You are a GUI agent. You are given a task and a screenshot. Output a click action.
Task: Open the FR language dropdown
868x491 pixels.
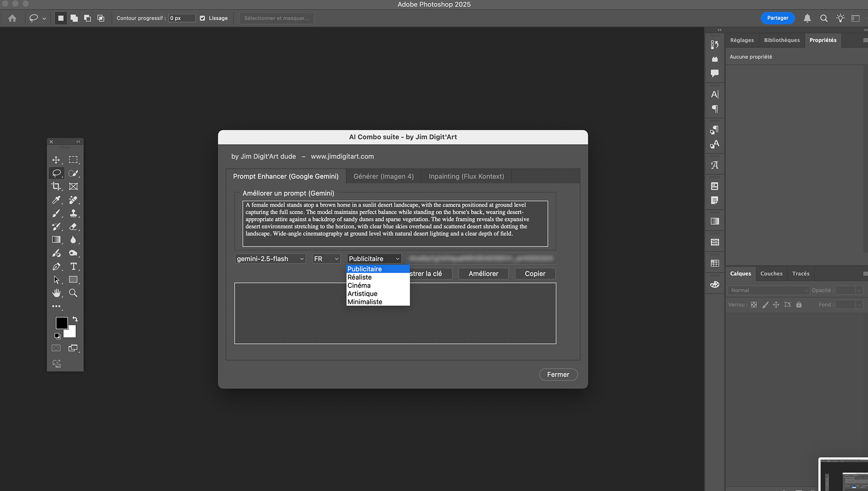(x=326, y=259)
